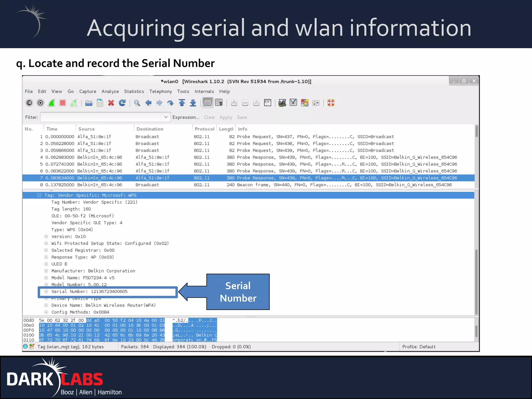Edit display filters funnel icon

[x=293, y=103]
